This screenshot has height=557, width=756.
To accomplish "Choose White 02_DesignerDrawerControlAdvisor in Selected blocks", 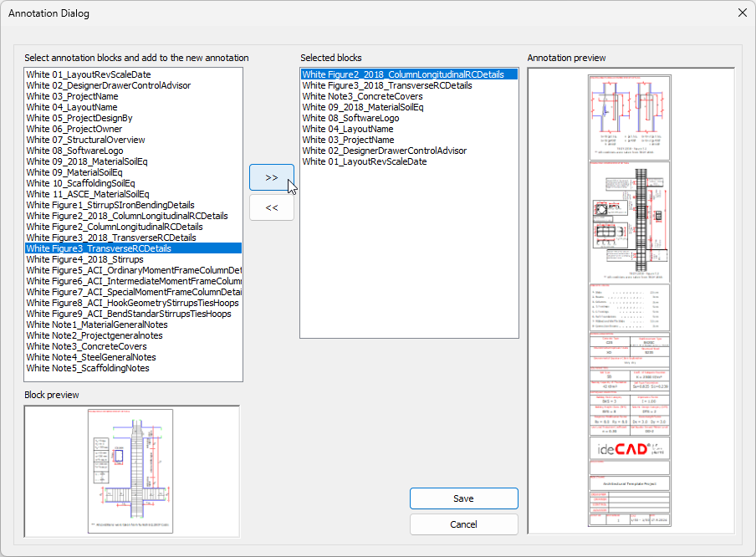I will pyautogui.click(x=384, y=151).
